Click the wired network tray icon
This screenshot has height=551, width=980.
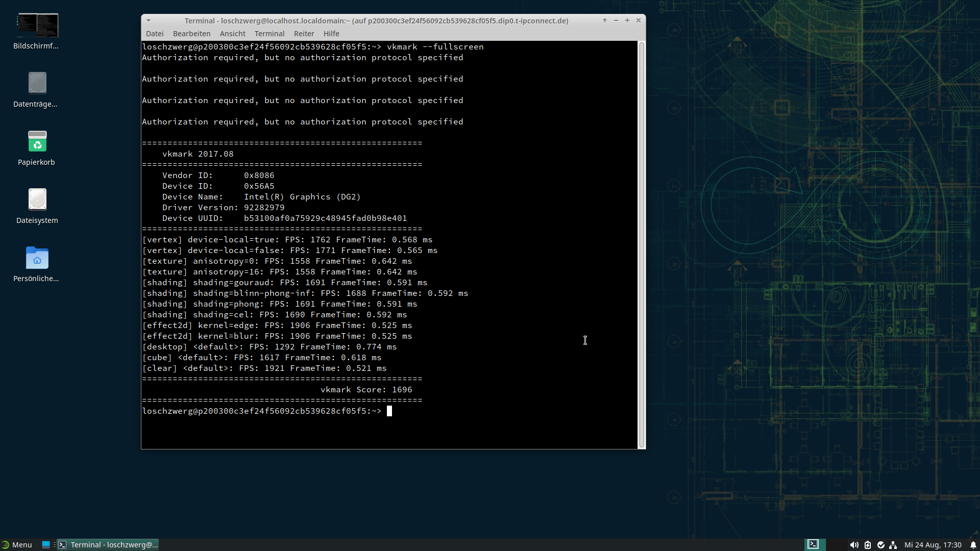893,545
